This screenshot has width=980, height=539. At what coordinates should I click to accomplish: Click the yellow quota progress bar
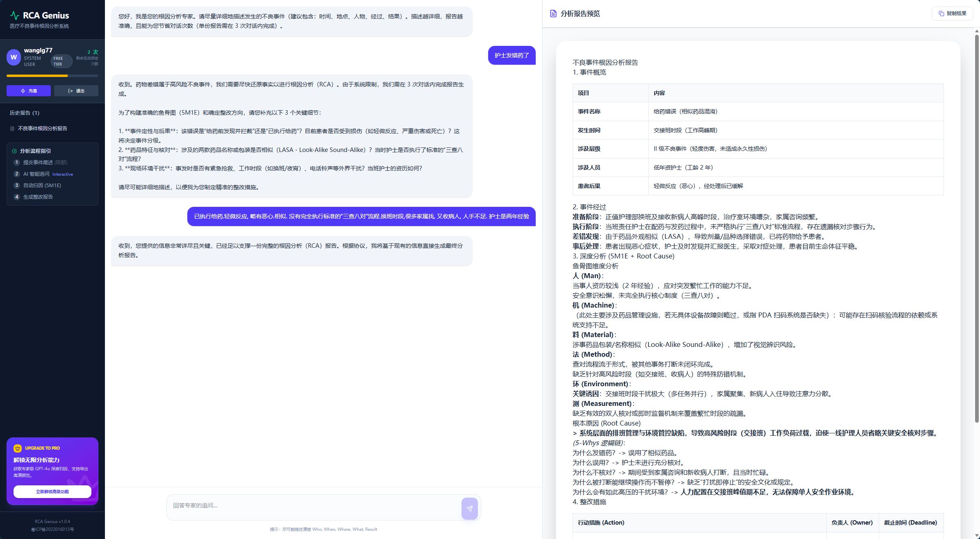tap(37, 76)
